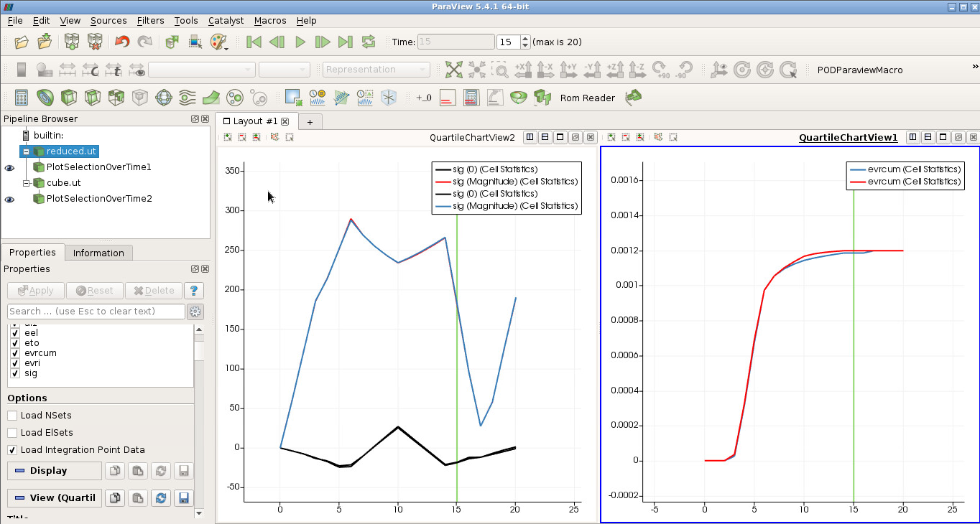Uncheck the evri variable
This screenshot has width=980, height=524.
(x=15, y=363)
